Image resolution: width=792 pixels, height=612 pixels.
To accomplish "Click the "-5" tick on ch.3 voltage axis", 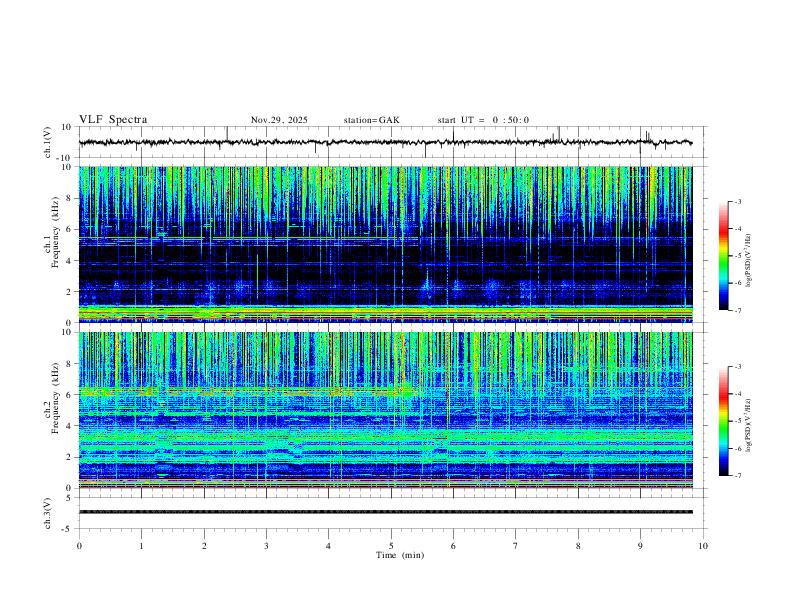I will pyautogui.click(x=67, y=529).
